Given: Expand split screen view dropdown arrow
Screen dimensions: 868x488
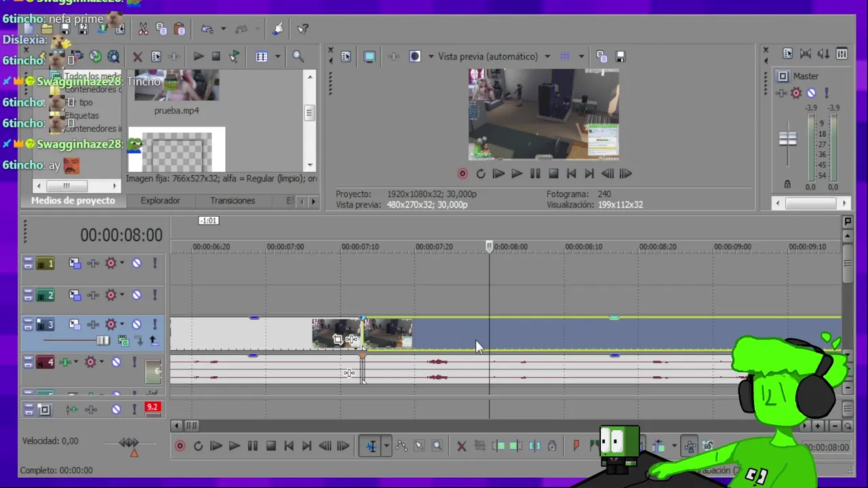Looking at the screenshot, I should (431, 57).
